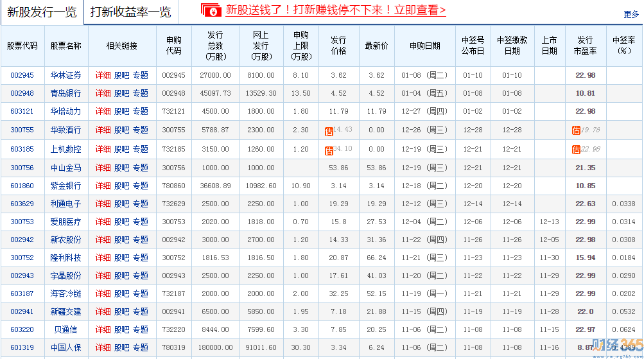644x359 pixels.
Task: Open 详细 for 华林证券
Action: coord(103,75)
